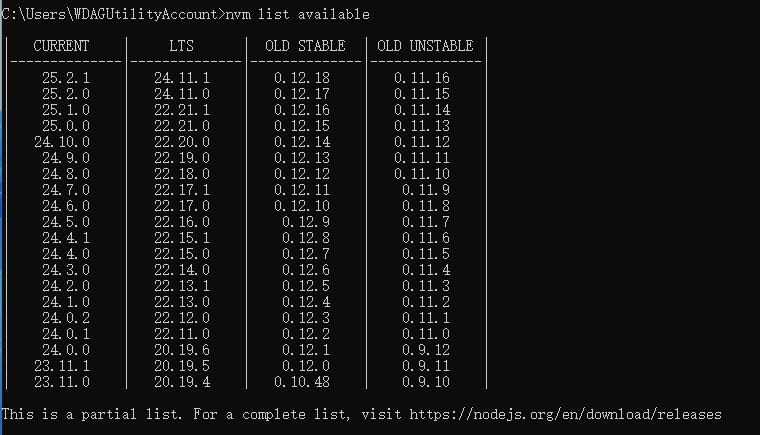The width and height of the screenshot is (760, 435).
Task: Click the OLD UNSTABLE column header
Action: pyautogui.click(x=425, y=46)
